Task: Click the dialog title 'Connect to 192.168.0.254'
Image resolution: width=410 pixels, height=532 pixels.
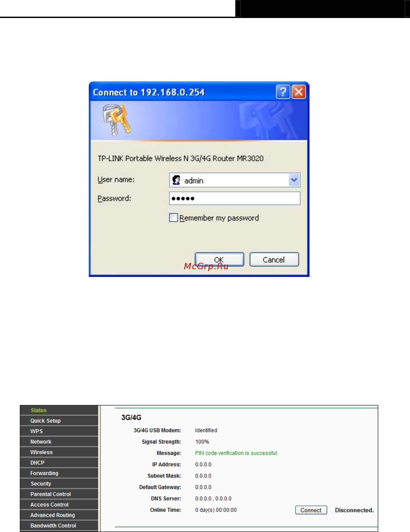Action: pyautogui.click(x=149, y=92)
